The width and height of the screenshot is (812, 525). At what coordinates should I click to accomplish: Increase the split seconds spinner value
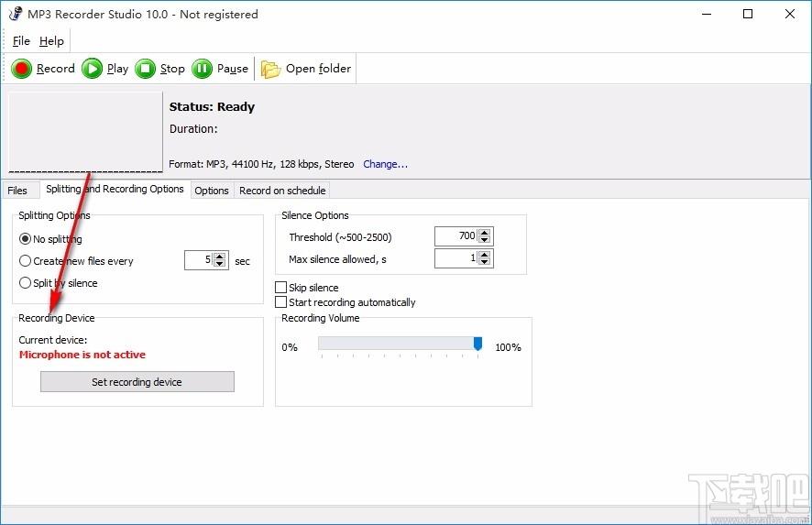tap(220, 256)
